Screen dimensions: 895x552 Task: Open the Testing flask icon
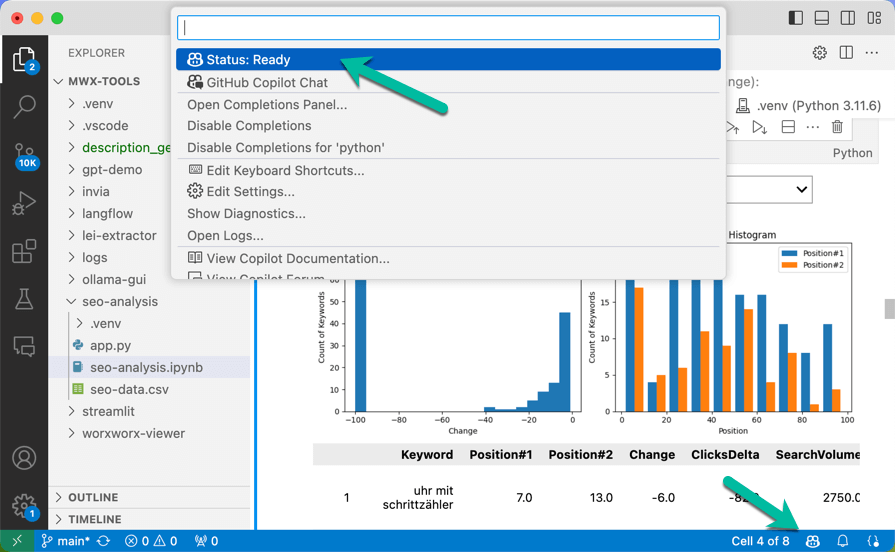(24, 298)
